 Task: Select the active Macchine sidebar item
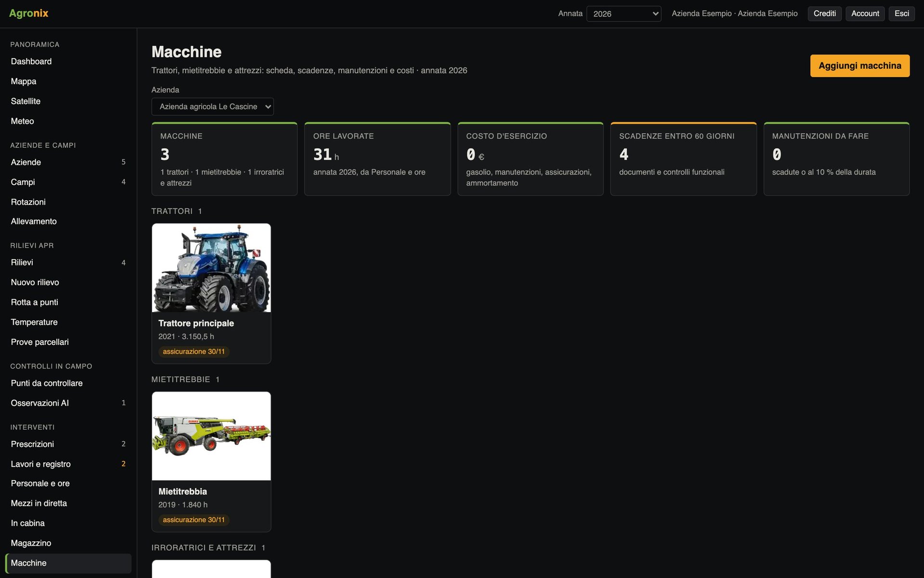click(68, 563)
